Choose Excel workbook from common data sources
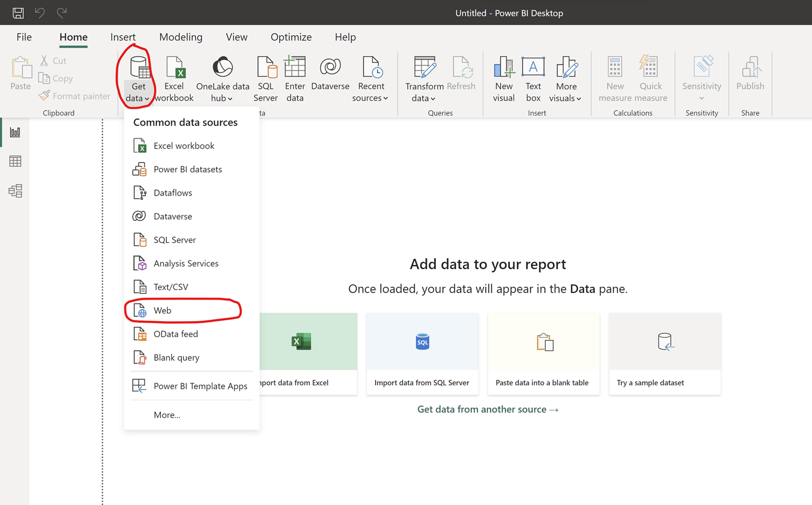 click(192, 146)
